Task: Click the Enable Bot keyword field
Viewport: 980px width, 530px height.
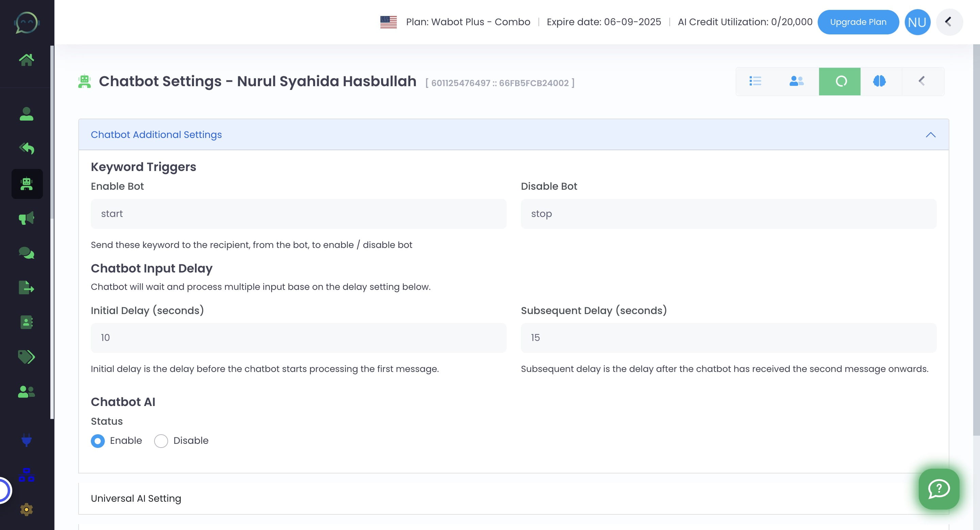Action: click(298, 214)
